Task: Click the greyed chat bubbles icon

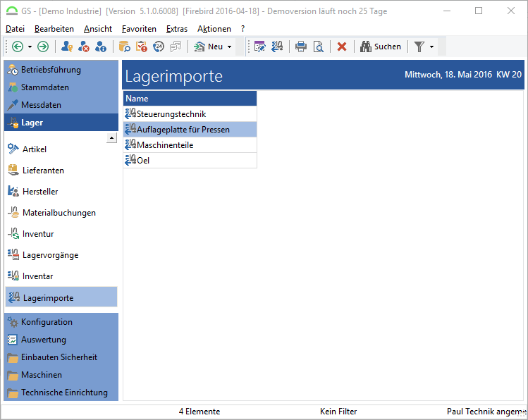Action: point(176,47)
